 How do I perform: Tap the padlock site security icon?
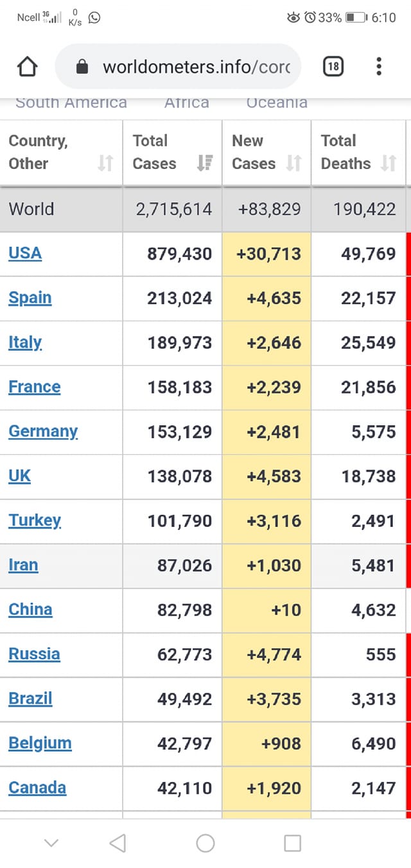82,66
